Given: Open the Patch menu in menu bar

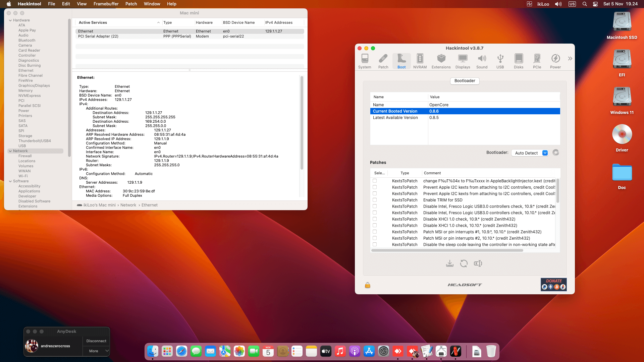Looking at the screenshot, I should click(x=131, y=4).
